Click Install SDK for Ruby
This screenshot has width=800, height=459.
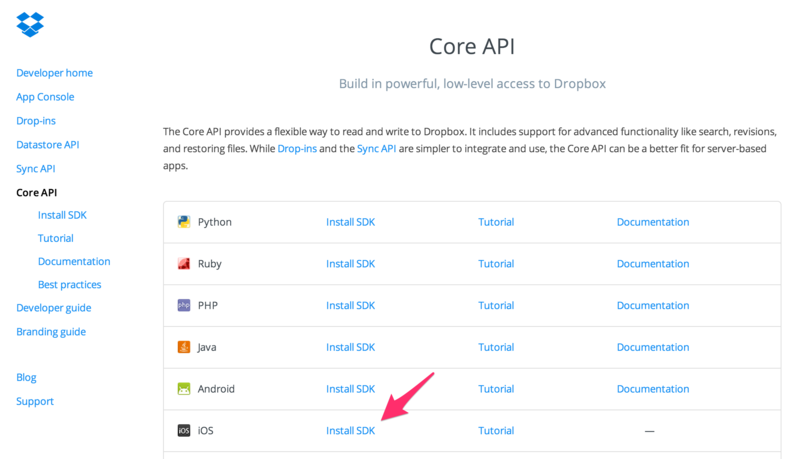click(351, 264)
